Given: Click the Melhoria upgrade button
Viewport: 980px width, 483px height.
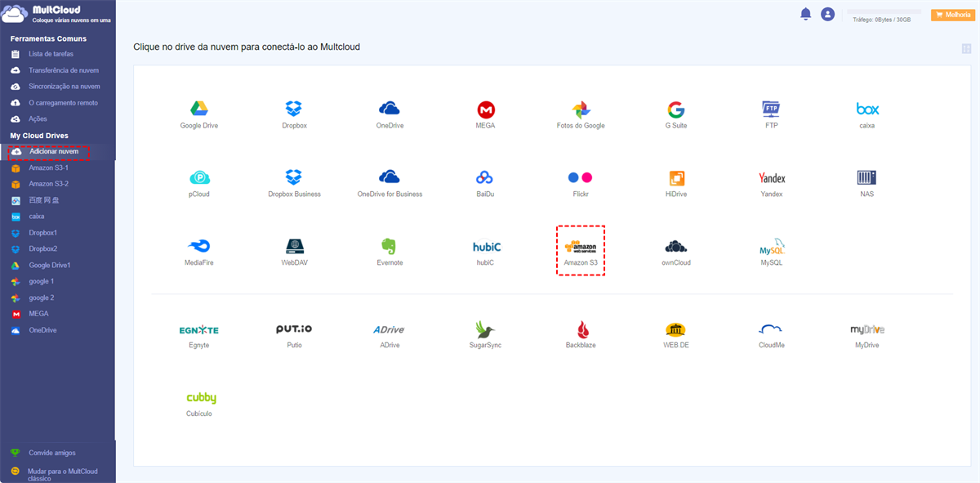Looking at the screenshot, I should pos(953,14).
